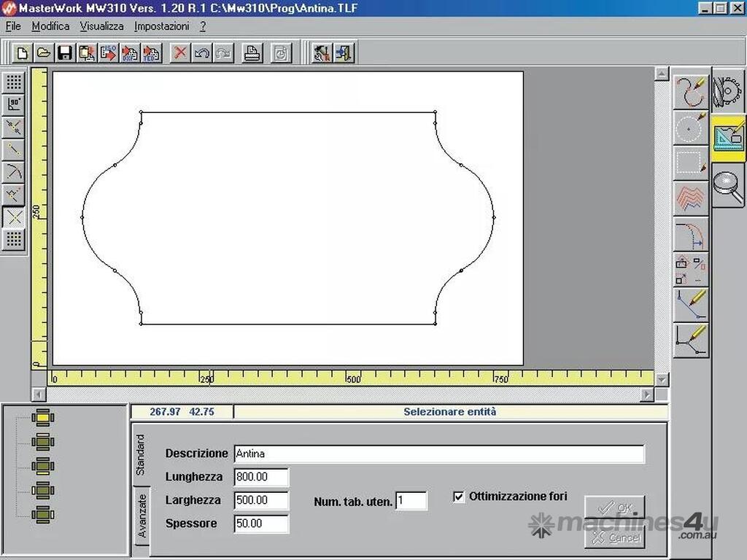
Task: Click the ISO export toolbar icon
Action: pyautogui.click(x=109, y=53)
